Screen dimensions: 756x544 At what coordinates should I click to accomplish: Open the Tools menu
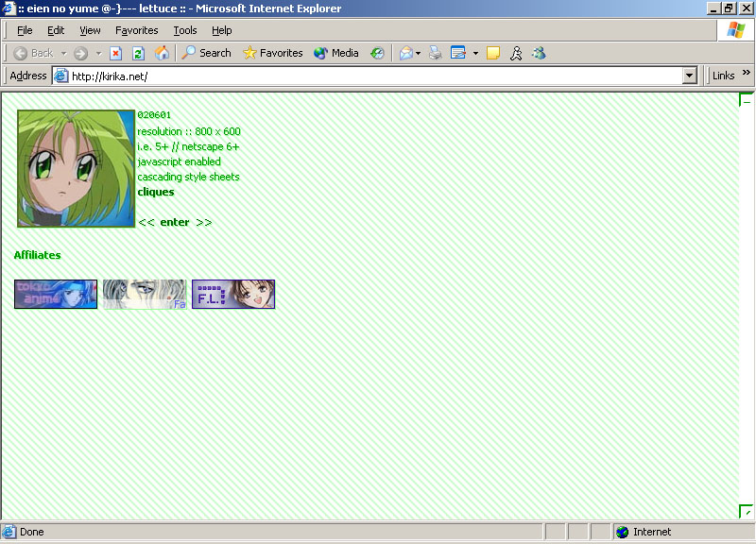point(184,30)
